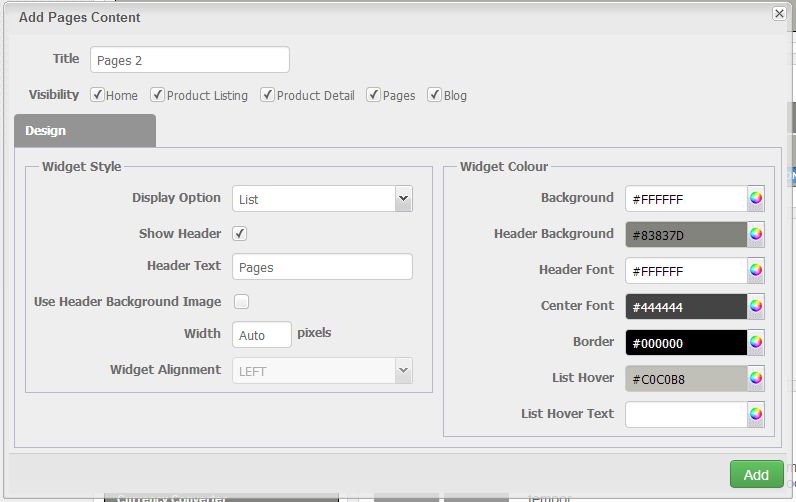Image resolution: width=796 pixels, height=502 pixels.
Task: Click the Width pixels input field
Action: pyautogui.click(x=262, y=335)
